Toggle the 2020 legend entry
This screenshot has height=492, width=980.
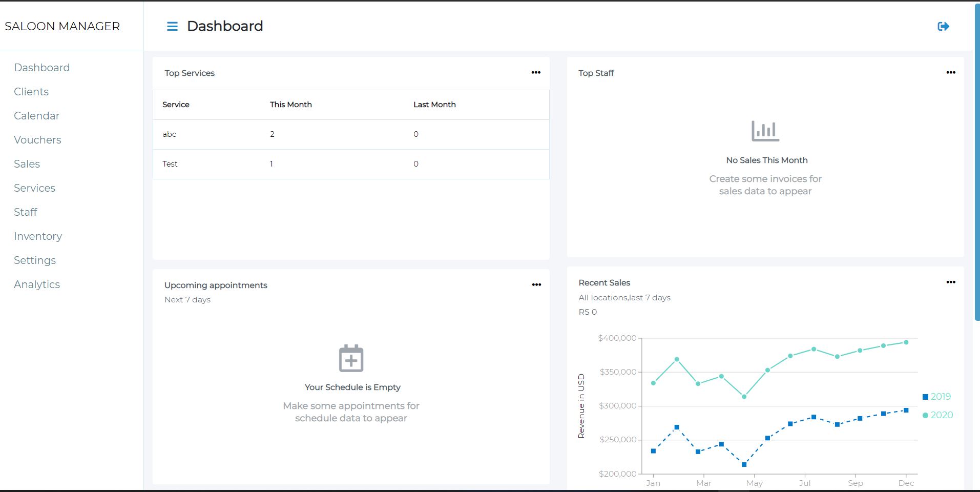coord(937,415)
